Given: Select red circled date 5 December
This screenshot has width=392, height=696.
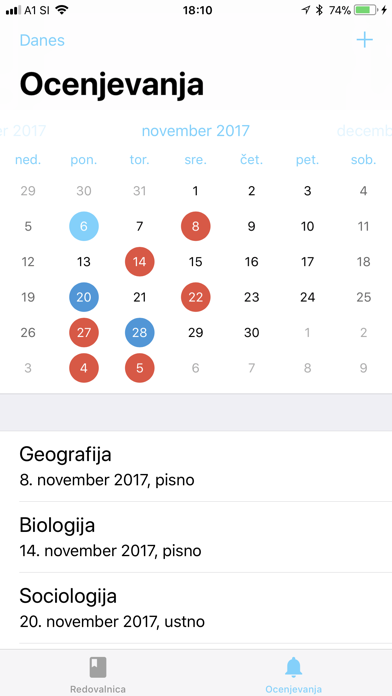Looking at the screenshot, I should [x=140, y=368].
